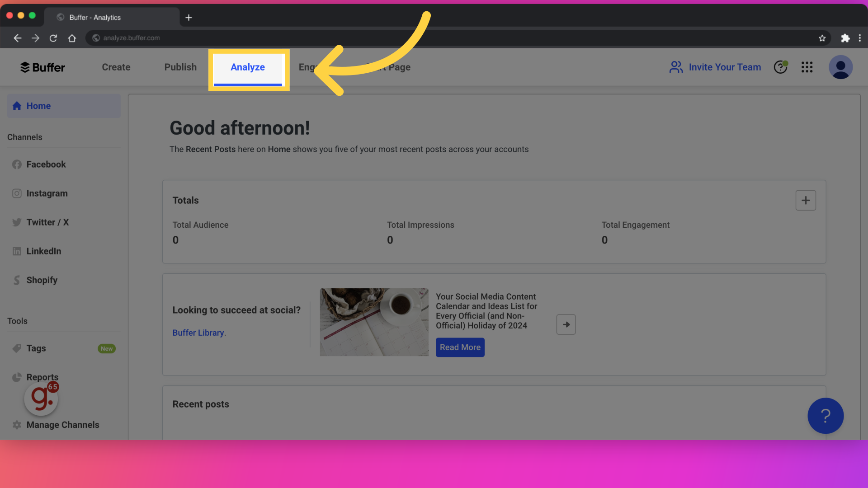Select the LinkedIn channel icon
Screen dimensions: 868x488
pos(17,251)
